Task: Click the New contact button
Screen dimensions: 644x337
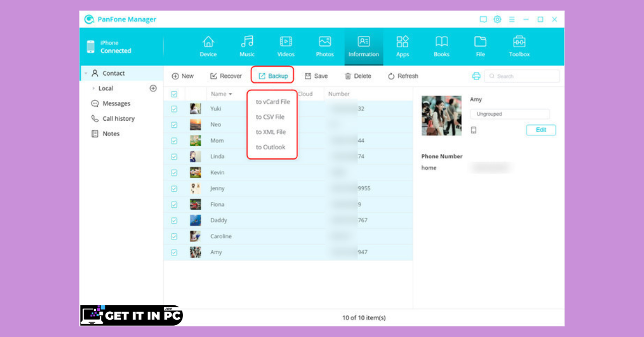Action: (182, 76)
